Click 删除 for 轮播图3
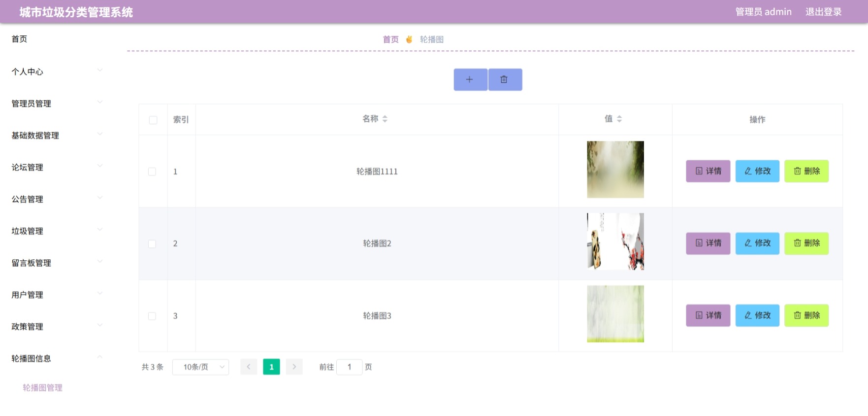The height and width of the screenshot is (416, 868). [x=806, y=315]
